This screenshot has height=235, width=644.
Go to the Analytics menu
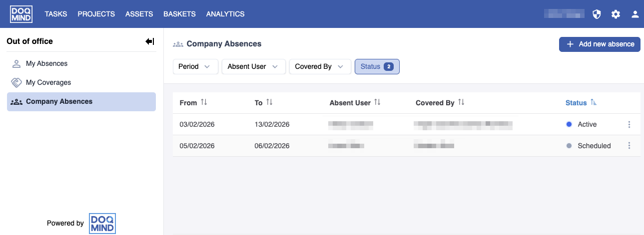click(225, 14)
